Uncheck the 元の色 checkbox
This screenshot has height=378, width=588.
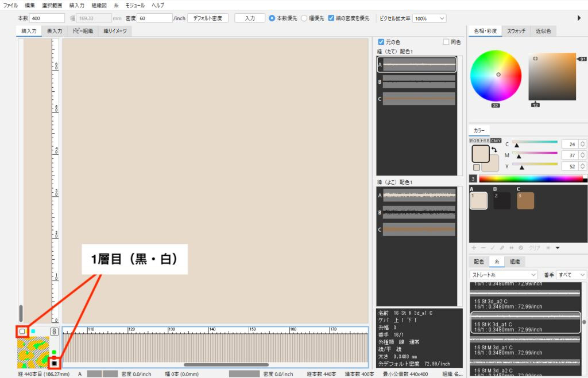tap(381, 42)
